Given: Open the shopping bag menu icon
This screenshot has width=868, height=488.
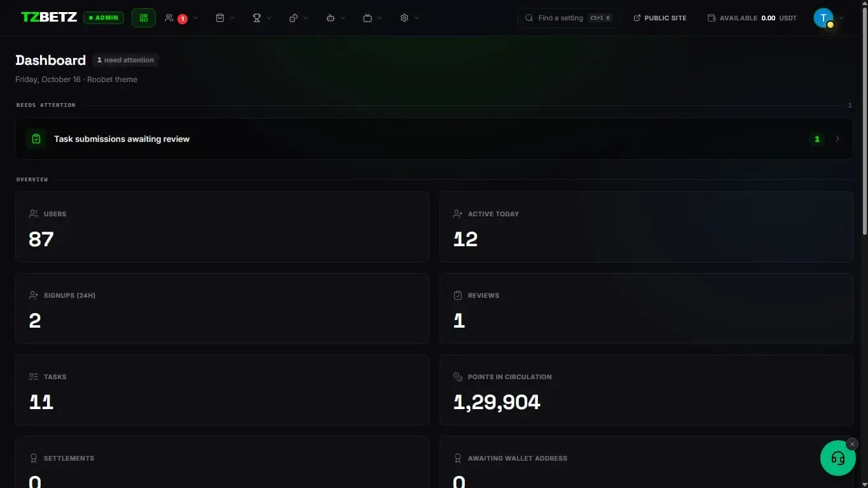Looking at the screenshot, I should tap(220, 18).
